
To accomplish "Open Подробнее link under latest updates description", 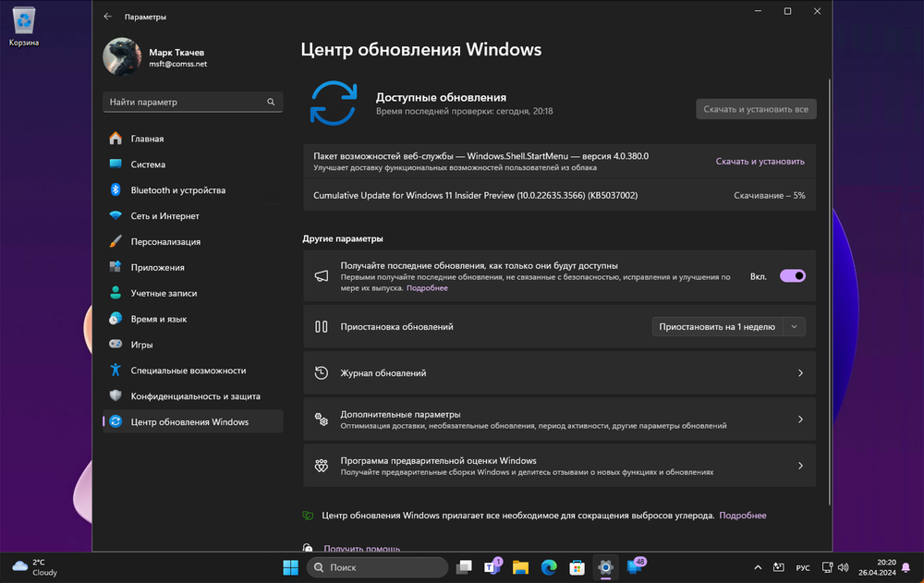I will pyautogui.click(x=427, y=287).
